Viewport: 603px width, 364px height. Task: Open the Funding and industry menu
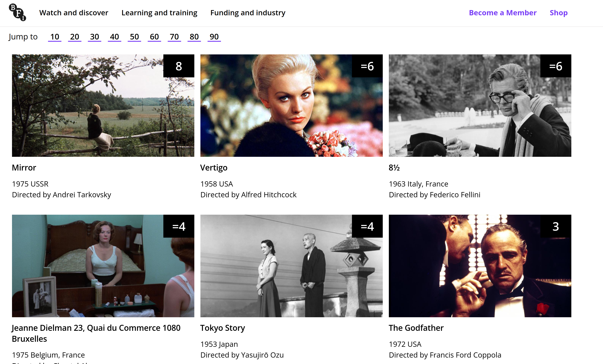pos(248,13)
